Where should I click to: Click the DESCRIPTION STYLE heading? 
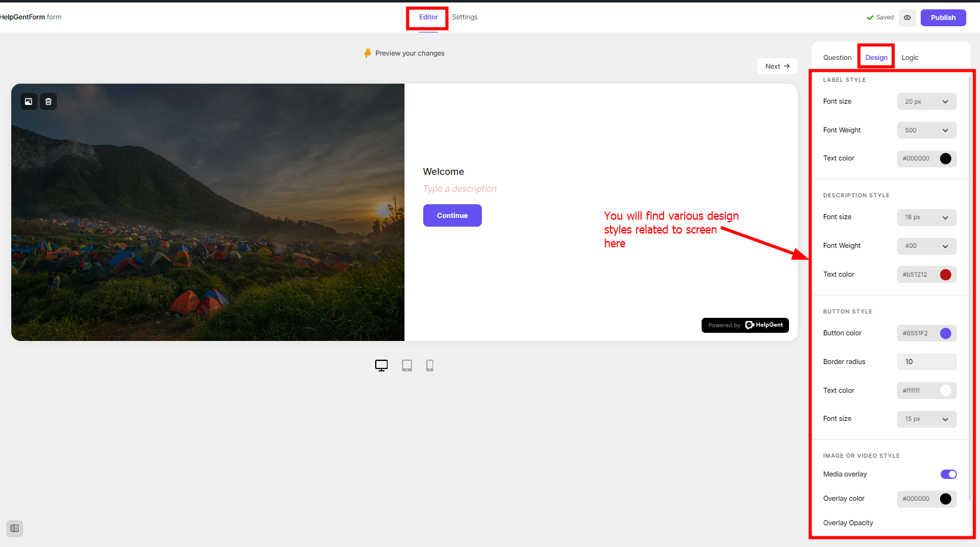click(x=856, y=195)
